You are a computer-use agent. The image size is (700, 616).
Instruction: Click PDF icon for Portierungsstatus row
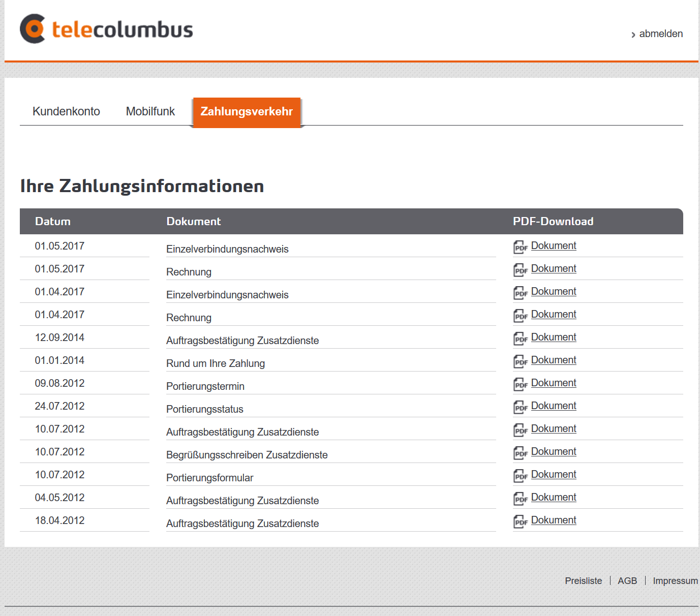[520, 407]
